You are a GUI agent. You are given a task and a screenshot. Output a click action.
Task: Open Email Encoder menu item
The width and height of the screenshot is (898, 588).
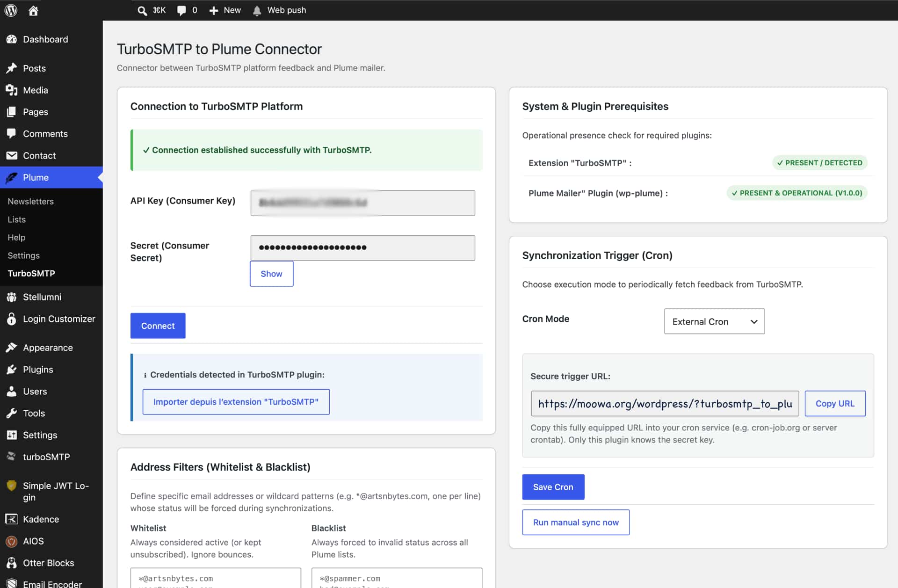[x=51, y=583]
